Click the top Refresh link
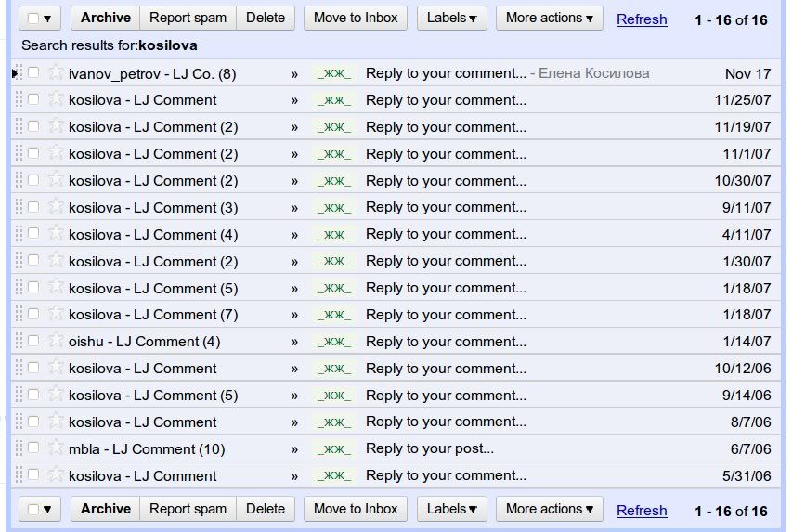The height and width of the screenshot is (532, 792). pyautogui.click(x=642, y=19)
